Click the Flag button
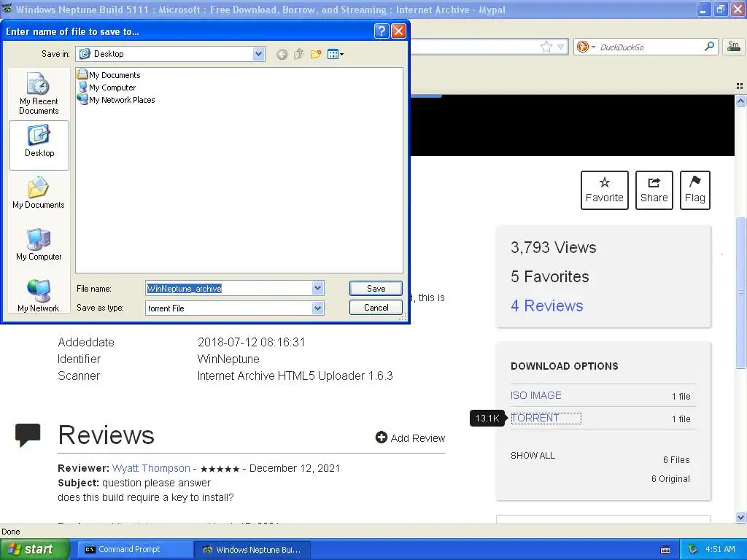Screen dimensions: 747x560 click(x=695, y=190)
